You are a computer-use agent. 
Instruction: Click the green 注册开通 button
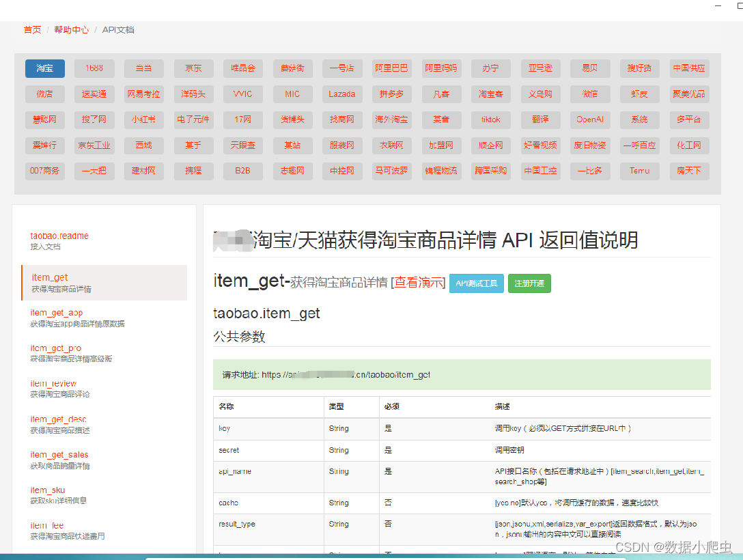pos(529,283)
